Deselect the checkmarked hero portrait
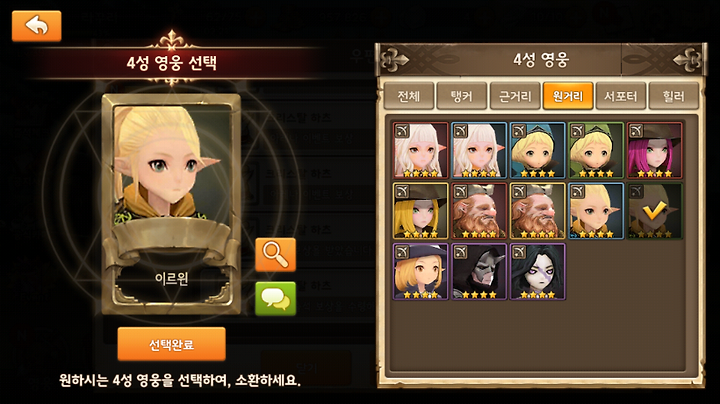This screenshot has height=404, width=720. 654,211
